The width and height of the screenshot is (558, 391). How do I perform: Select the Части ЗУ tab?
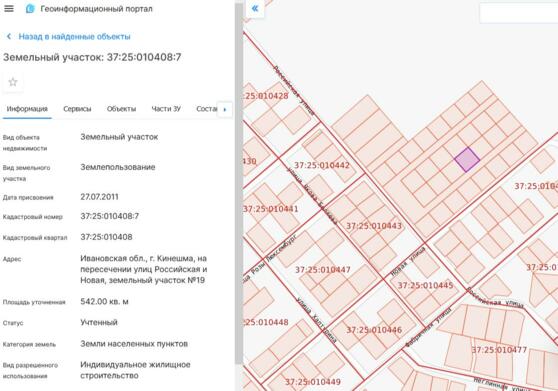pos(166,109)
